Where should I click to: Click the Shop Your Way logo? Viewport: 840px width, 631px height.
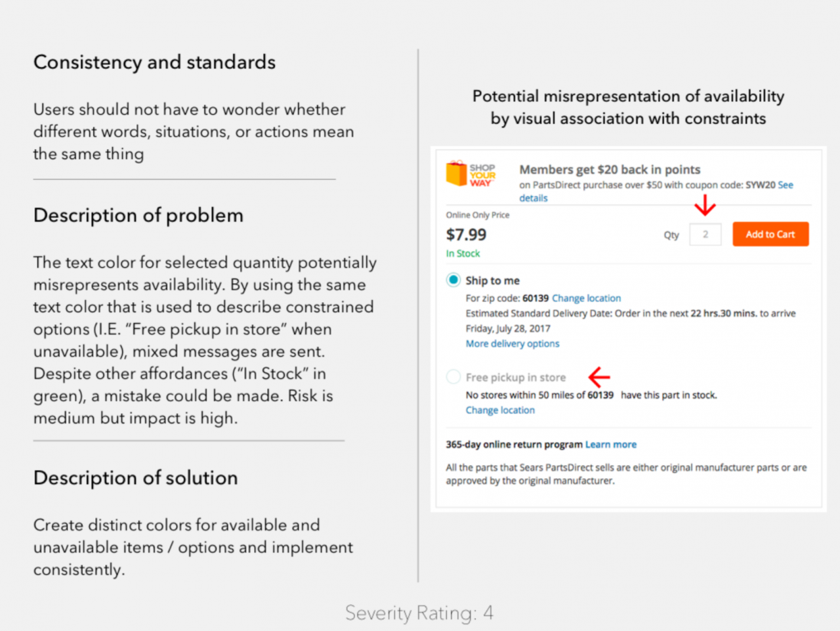click(471, 175)
